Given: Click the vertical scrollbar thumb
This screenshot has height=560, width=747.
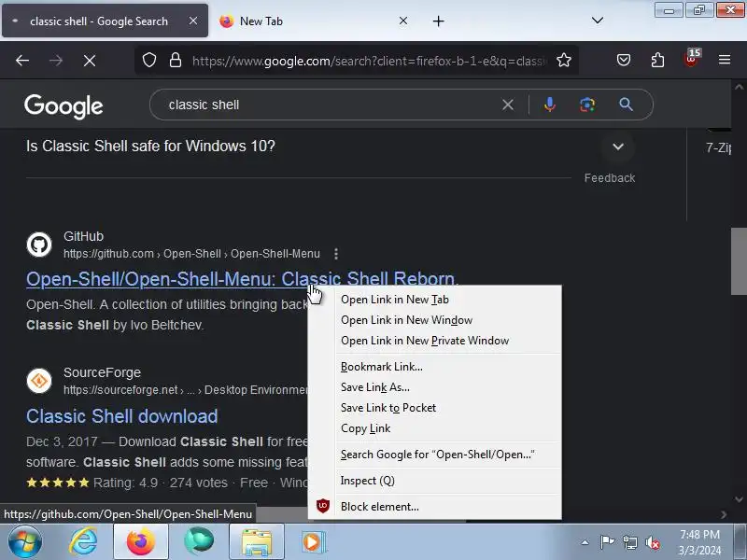Looking at the screenshot, I should point(739,261).
